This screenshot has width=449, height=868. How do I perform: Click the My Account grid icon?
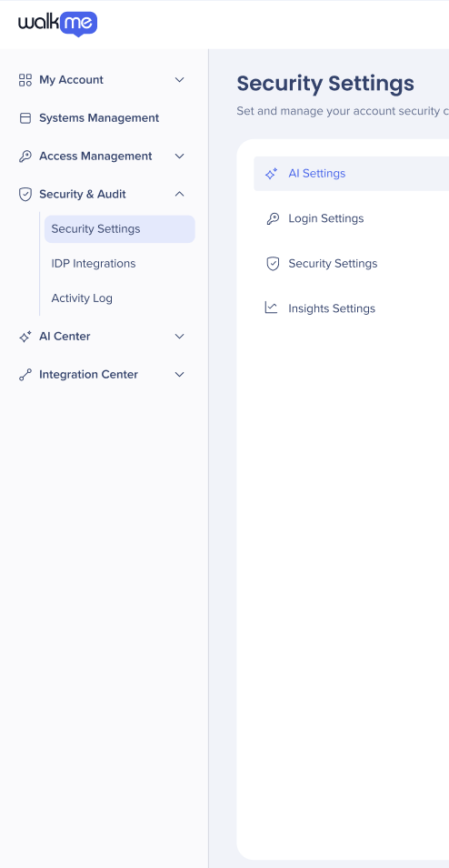(25, 80)
